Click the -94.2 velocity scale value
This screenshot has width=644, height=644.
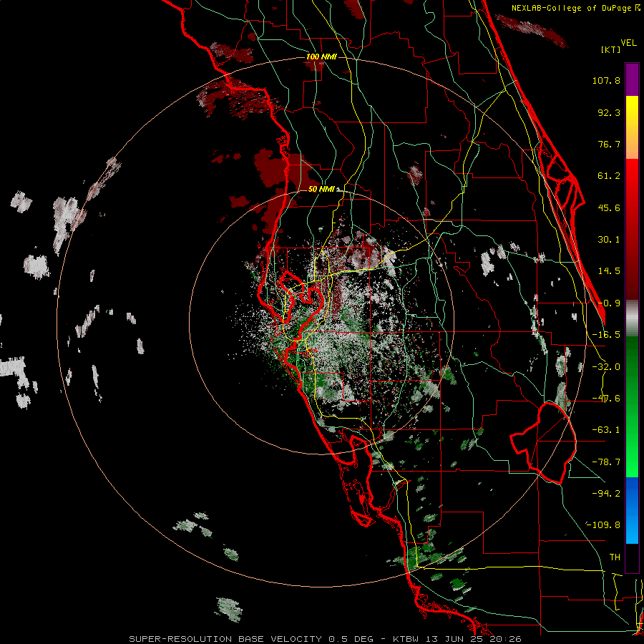(606, 494)
